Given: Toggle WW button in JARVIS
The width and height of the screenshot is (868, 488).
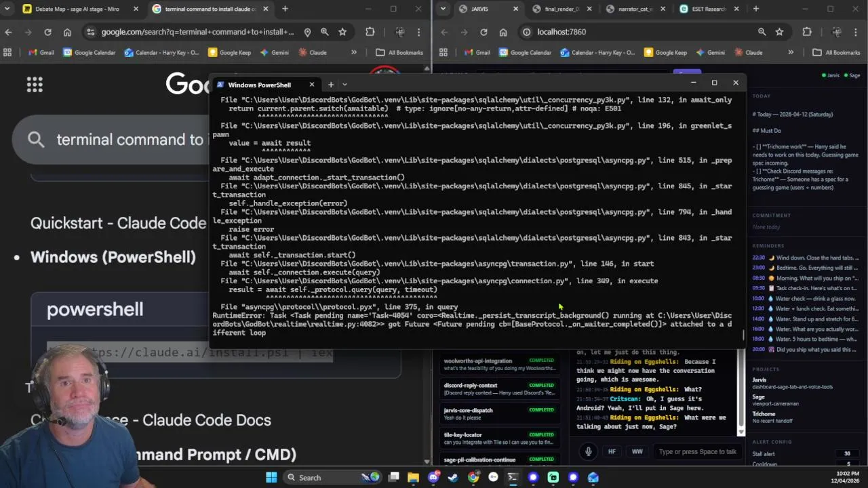Looking at the screenshot, I should pos(637,451).
